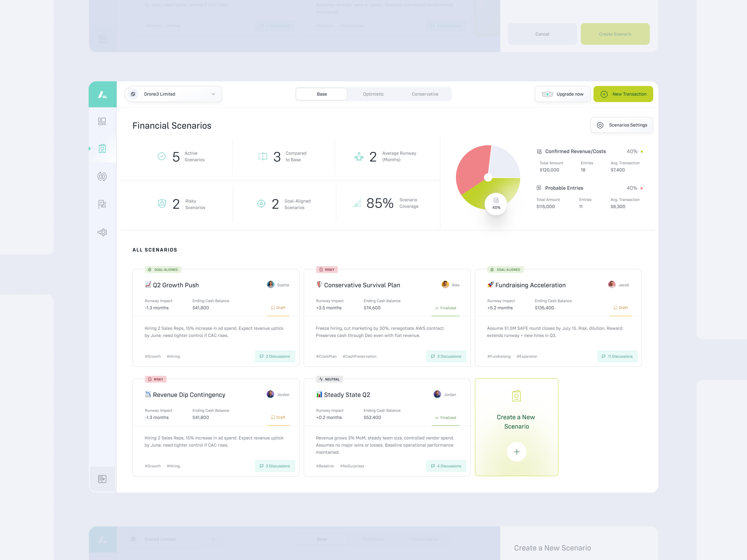Open the gear arrow settings icon in sidebar
The width and height of the screenshot is (747, 560).
click(102, 232)
